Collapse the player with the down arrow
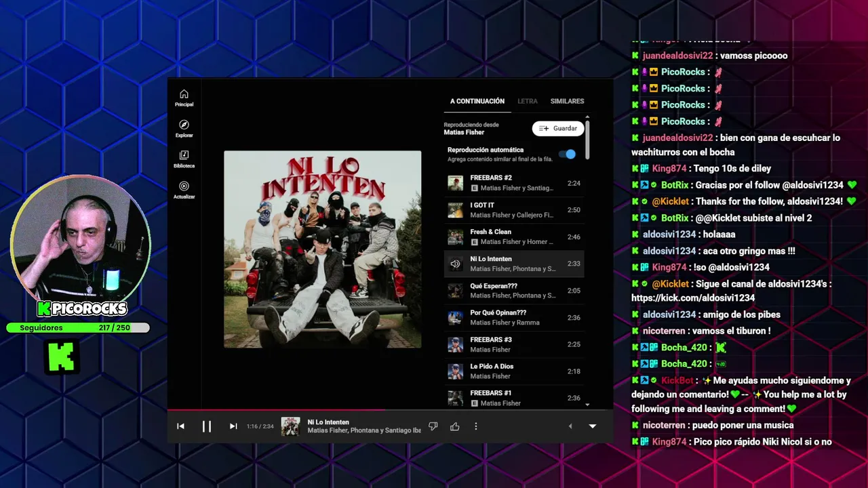Image resolution: width=868 pixels, height=488 pixels. (x=592, y=426)
